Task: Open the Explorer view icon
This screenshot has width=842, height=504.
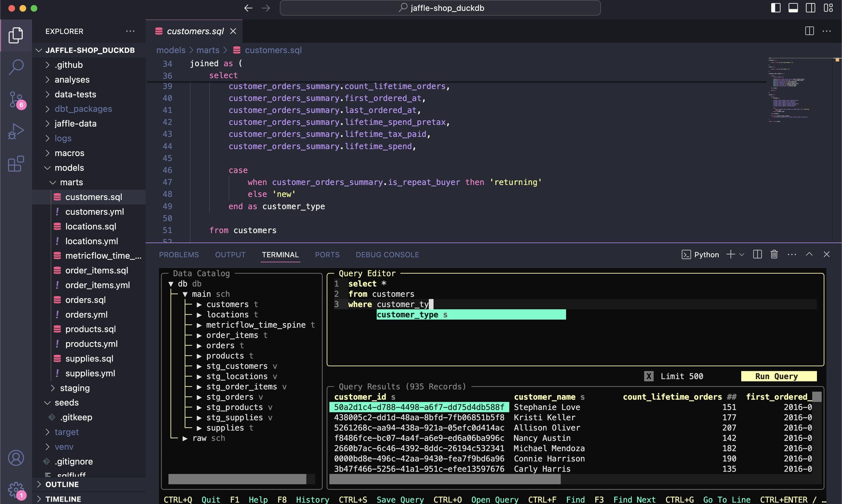Action: point(16,35)
